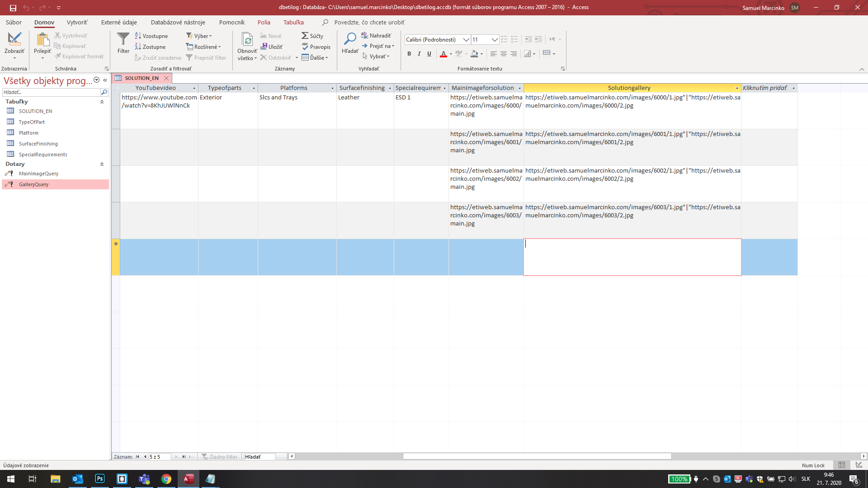Open the font name combo box
Viewport: 868px width, 488px height.
click(437, 39)
